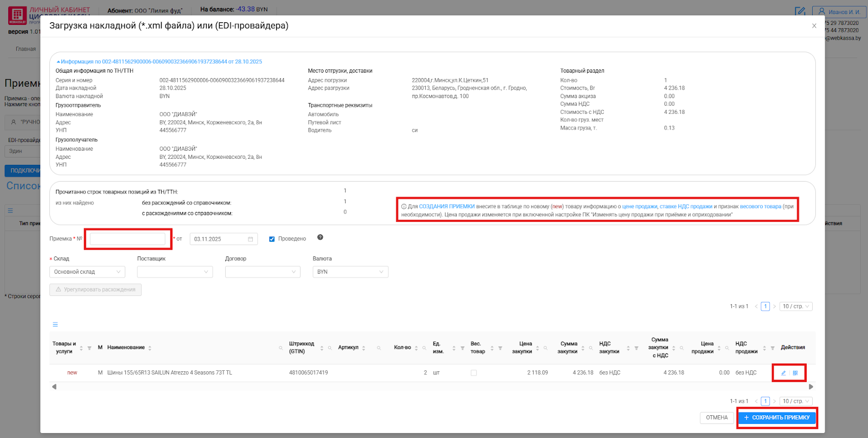Click the Отмена button
This screenshot has height=438, width=868.
point(717,418)
